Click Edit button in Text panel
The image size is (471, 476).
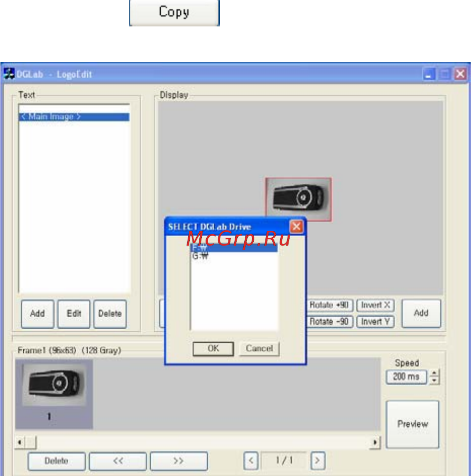pyautogui.click(x=74, y=314)
